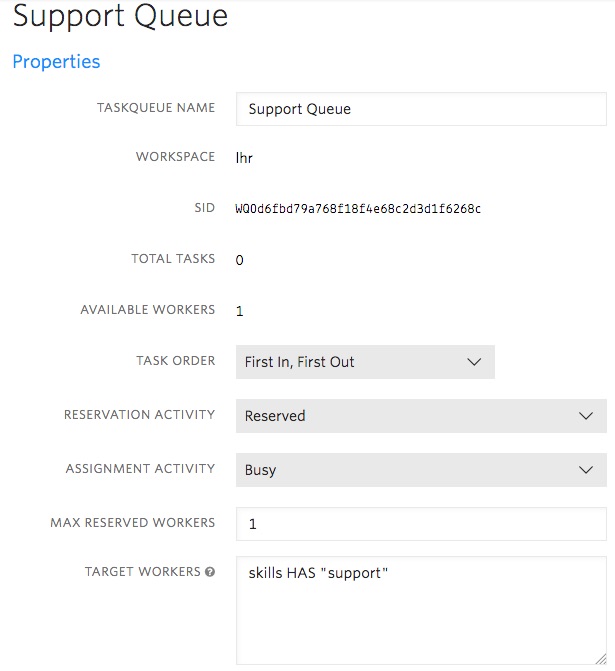The height and width of the screenshot is (671, 615).
Task: Open the Properties link
Action: [x=56, y=62]
